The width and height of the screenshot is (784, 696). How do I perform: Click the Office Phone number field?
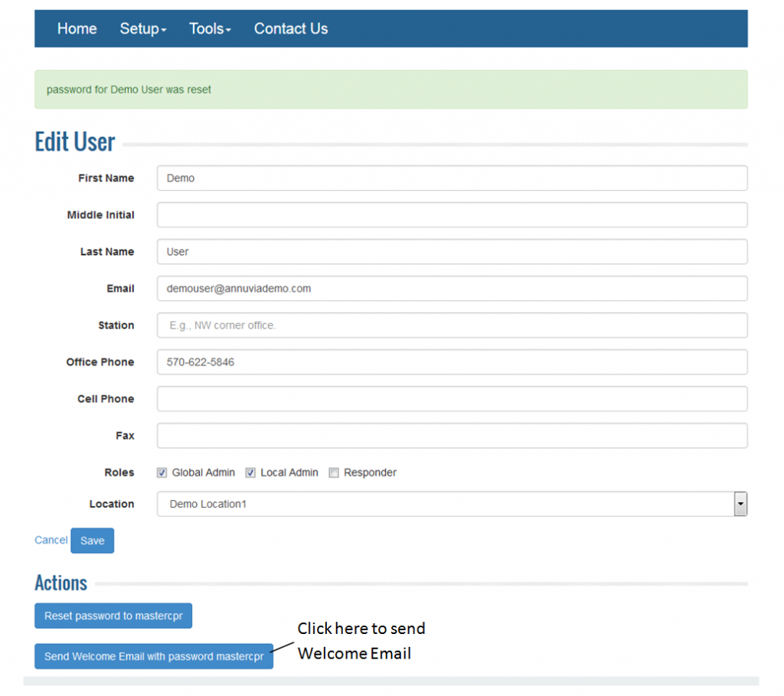(452, 361)
